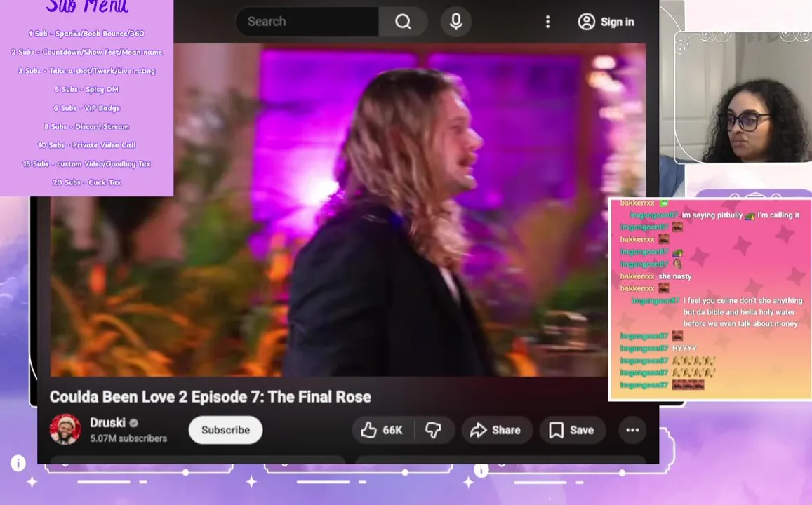This screenshot has width=812, height=505.
Task: Click the video title Coulda Been Love 2
Action: coord(211,397)
